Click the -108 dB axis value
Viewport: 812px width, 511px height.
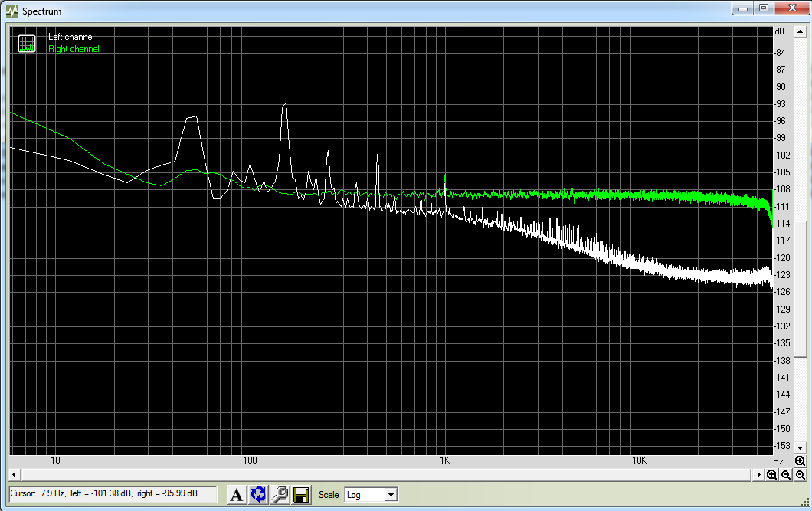(x=781, y=189)
